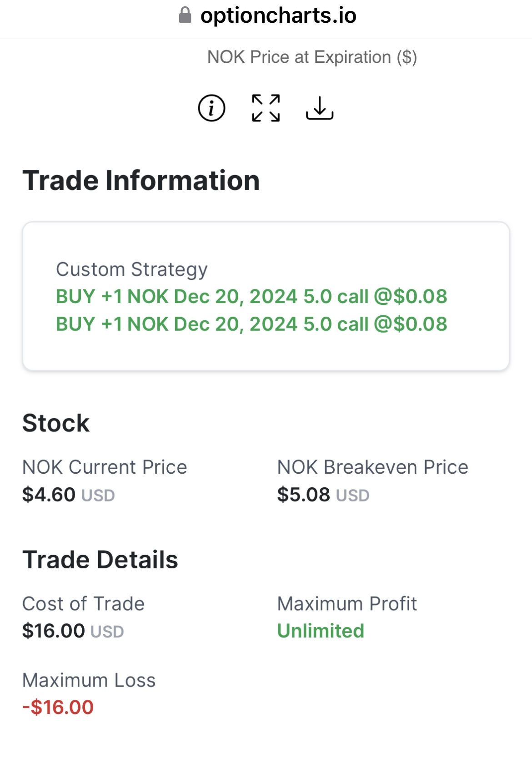The image size is (532, 759).
Task: Download the chart image
Action: point(320,108)
